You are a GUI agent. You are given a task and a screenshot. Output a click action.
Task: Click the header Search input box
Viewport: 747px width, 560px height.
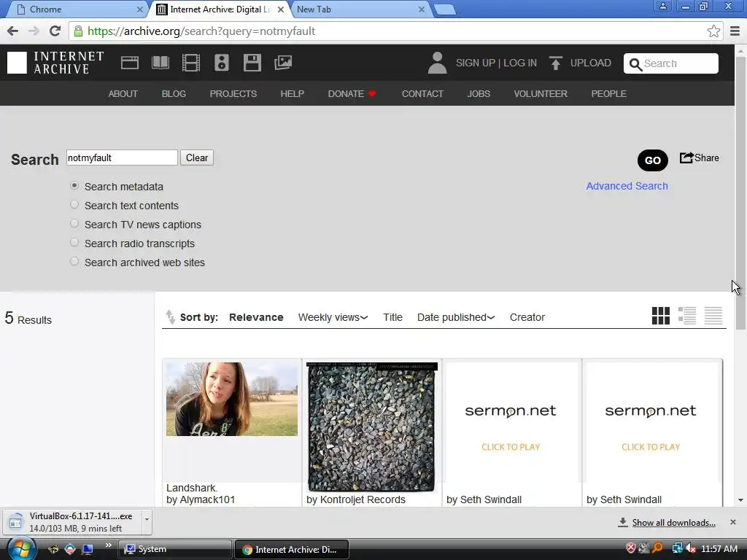[671, 63]
